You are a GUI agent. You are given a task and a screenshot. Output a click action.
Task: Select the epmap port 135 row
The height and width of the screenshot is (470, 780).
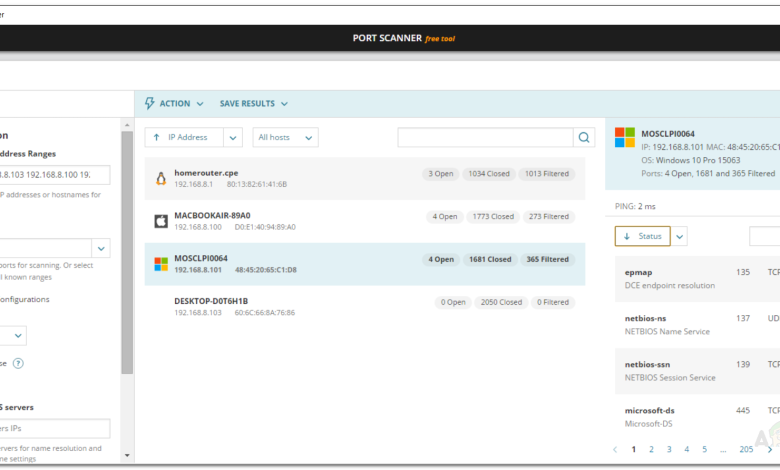click(x=697, y=279)
